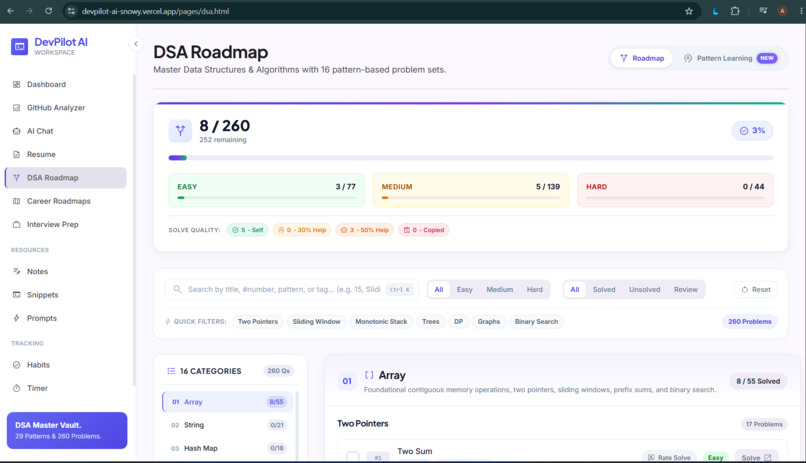Click the overall progress bar

(470, 158)
